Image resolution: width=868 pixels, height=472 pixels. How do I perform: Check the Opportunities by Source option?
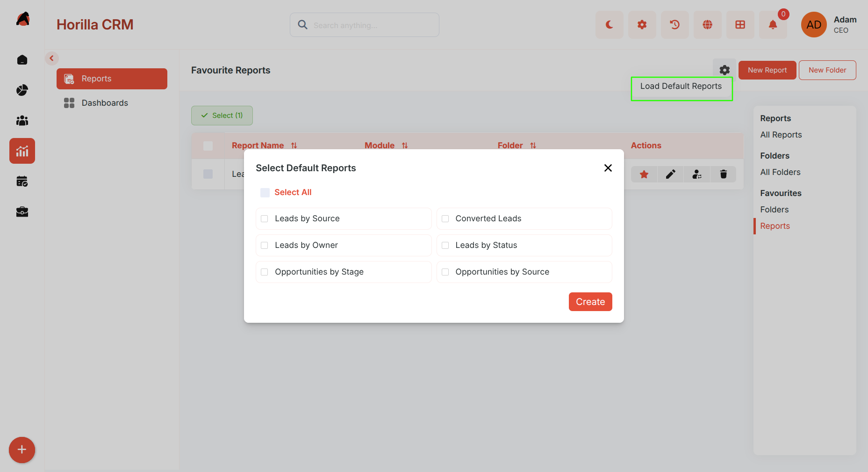[x=445, y=272]
